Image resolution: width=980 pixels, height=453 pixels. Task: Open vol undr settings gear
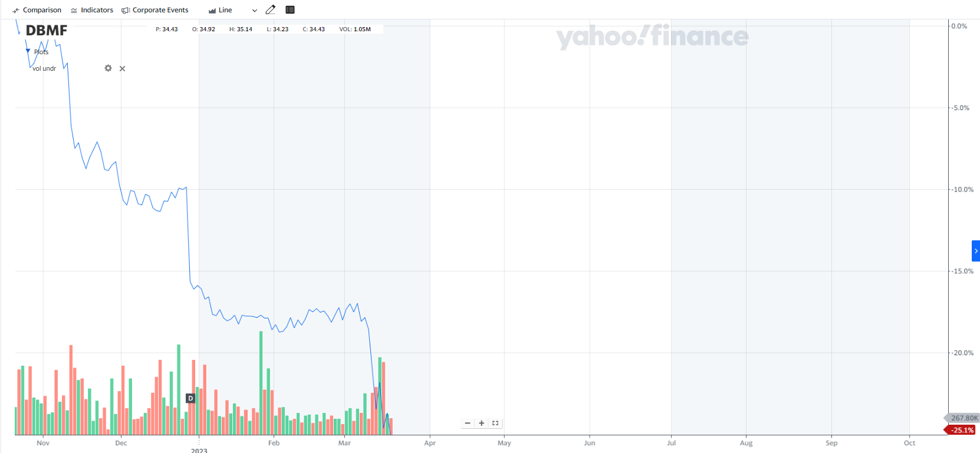tap(108, 68)
